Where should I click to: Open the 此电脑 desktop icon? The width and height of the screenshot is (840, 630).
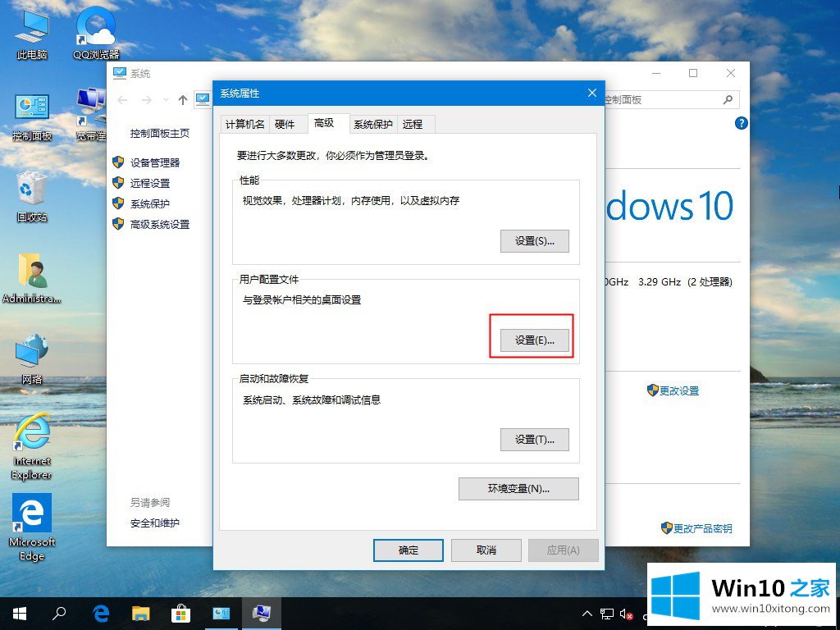click(x=32, y=31)
